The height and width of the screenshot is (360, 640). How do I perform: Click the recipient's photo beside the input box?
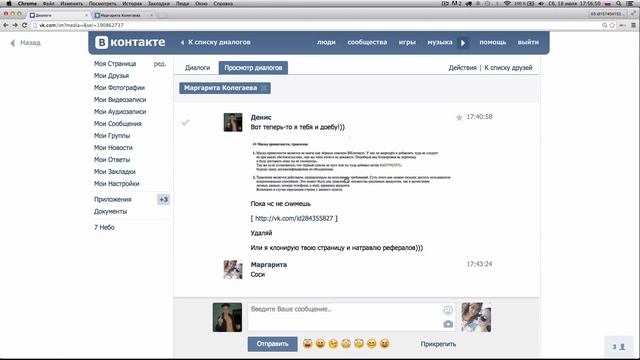point(476,317)
